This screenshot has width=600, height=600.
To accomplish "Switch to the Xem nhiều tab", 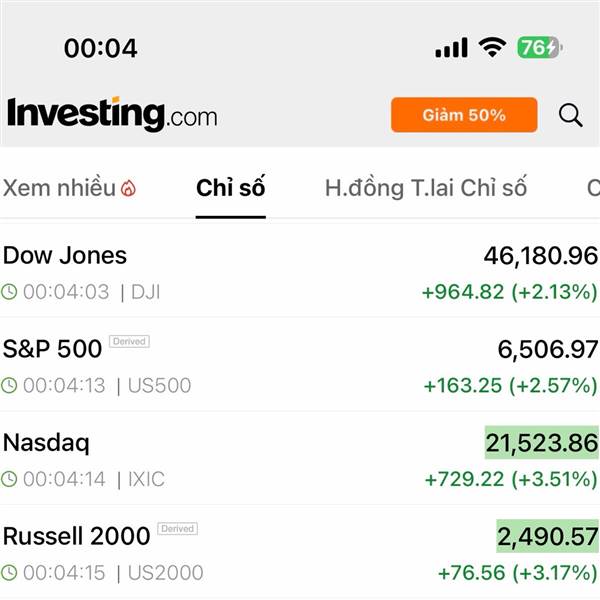I will pos(59,188).
